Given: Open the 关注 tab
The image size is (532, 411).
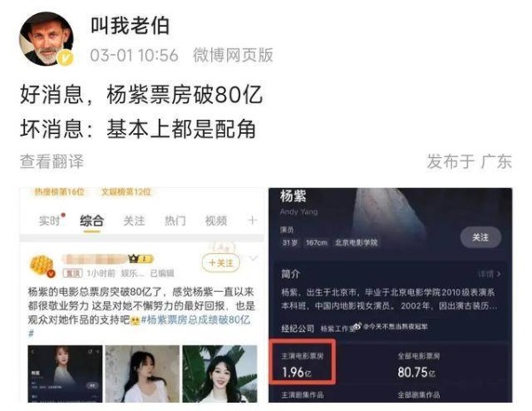Looking at the screenshot, I should (134, 221).
